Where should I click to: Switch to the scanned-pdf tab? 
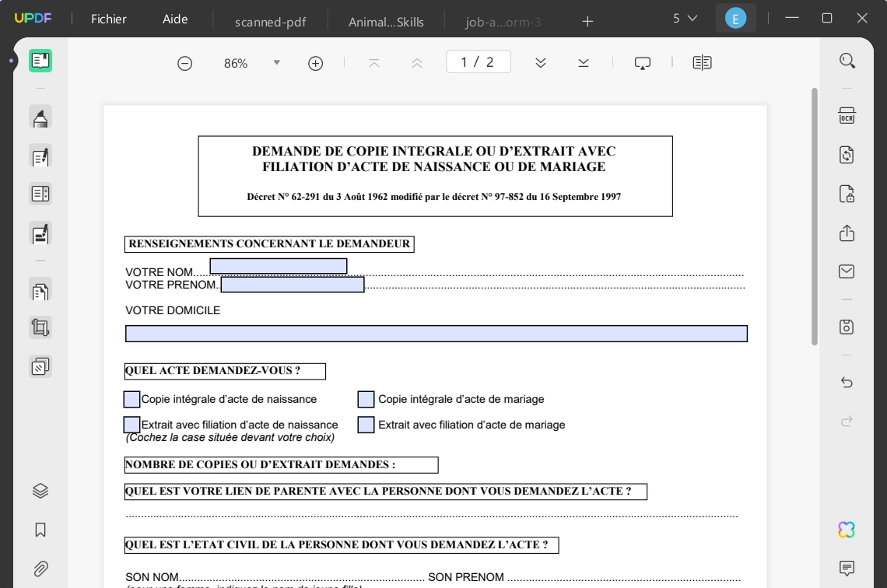[270, 22]
